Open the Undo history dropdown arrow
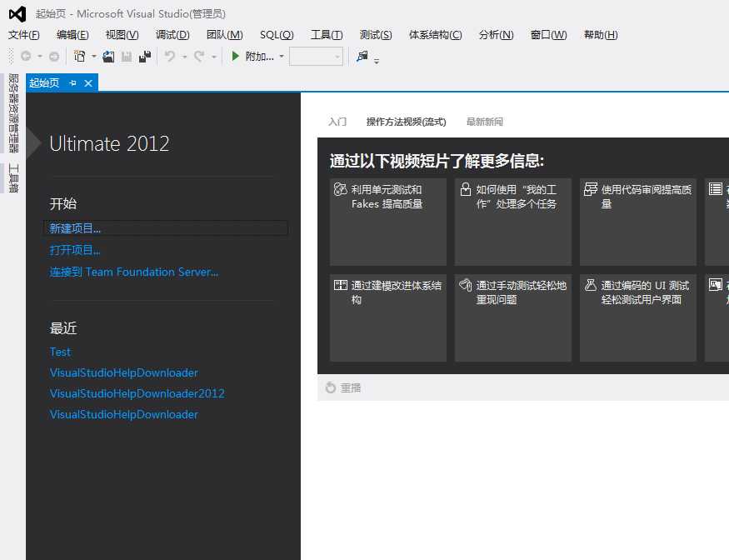 tap(185, 57)
